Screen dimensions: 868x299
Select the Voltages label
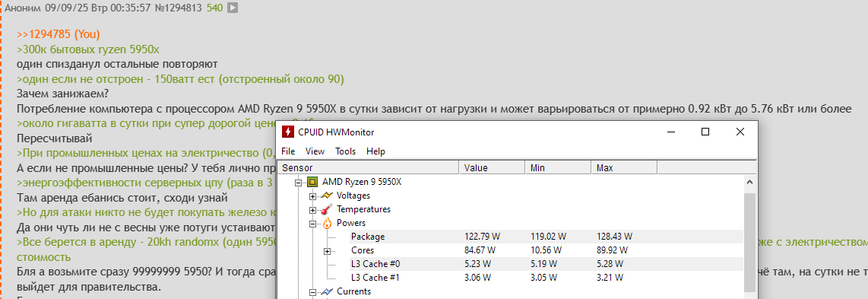tap(353, 196)
